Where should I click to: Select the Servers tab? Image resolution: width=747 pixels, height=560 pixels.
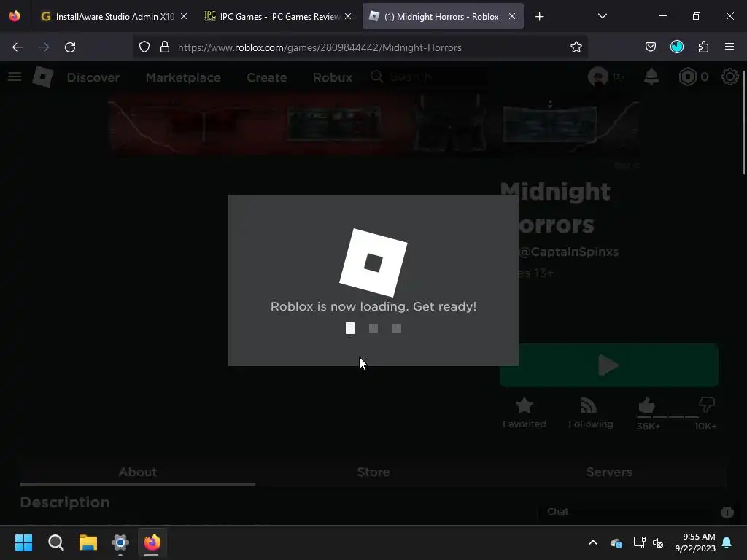tap(609, 472)
